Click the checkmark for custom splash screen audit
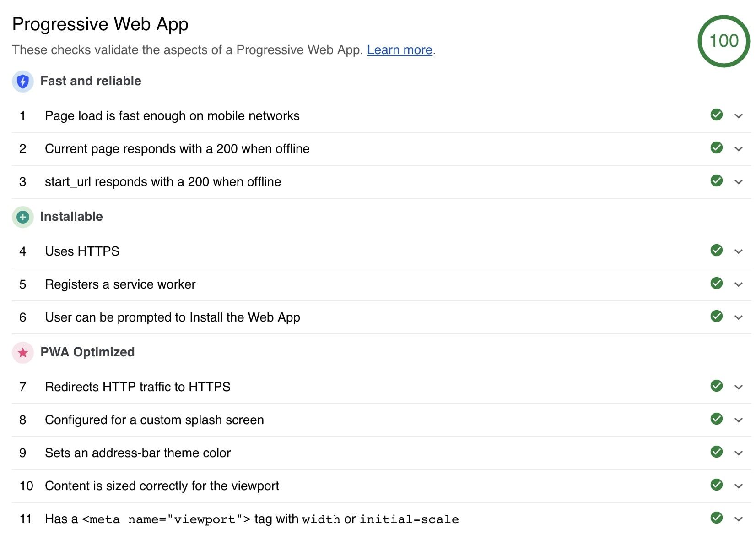The width and height of the screenshot is (756, 535). 717,419
